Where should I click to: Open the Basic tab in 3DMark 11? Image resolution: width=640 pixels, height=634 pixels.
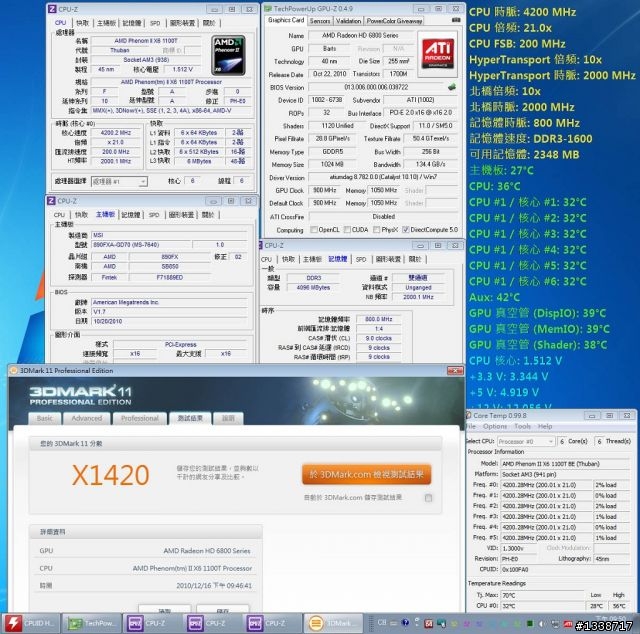44,418
